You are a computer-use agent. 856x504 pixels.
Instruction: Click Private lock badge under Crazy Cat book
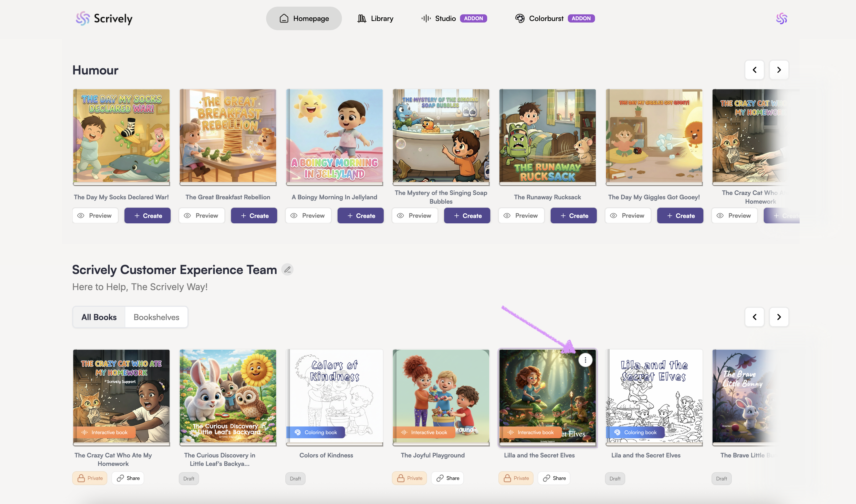tap(90, 478)
